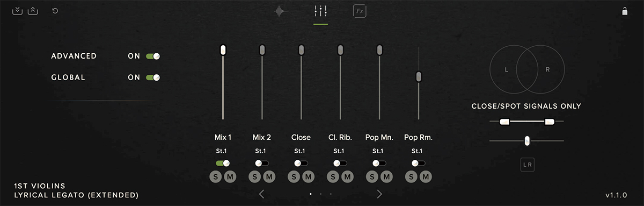
Task: Click the LR channel swap button
Action: (527, 165)
